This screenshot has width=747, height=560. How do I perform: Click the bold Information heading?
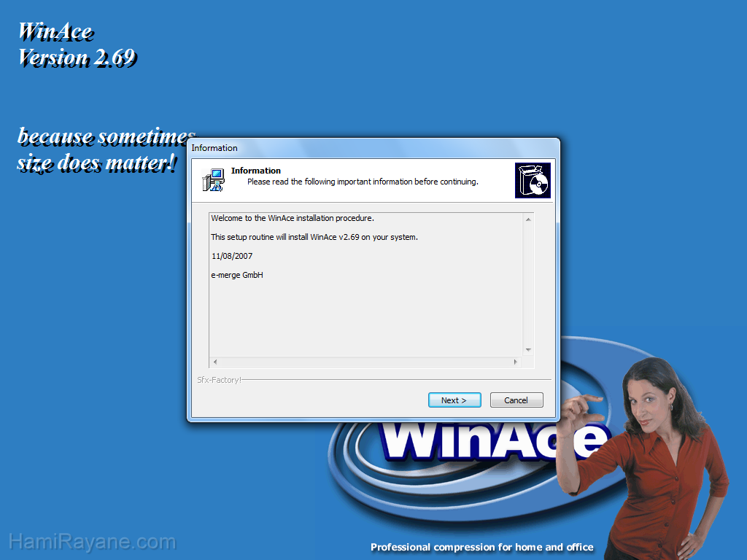click(256, 171)
